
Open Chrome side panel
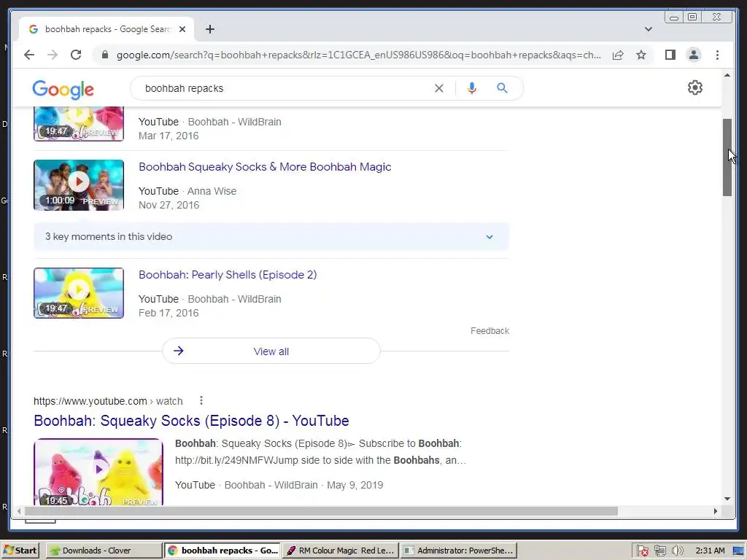tap(670, 55)
